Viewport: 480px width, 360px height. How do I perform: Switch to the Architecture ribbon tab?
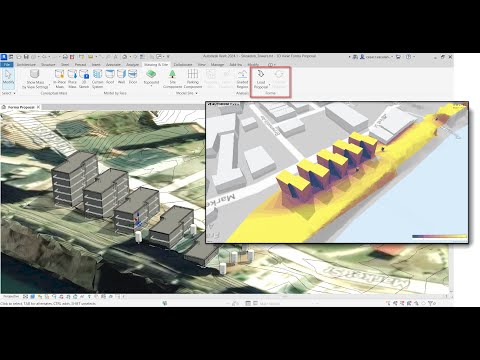[26, 64]
